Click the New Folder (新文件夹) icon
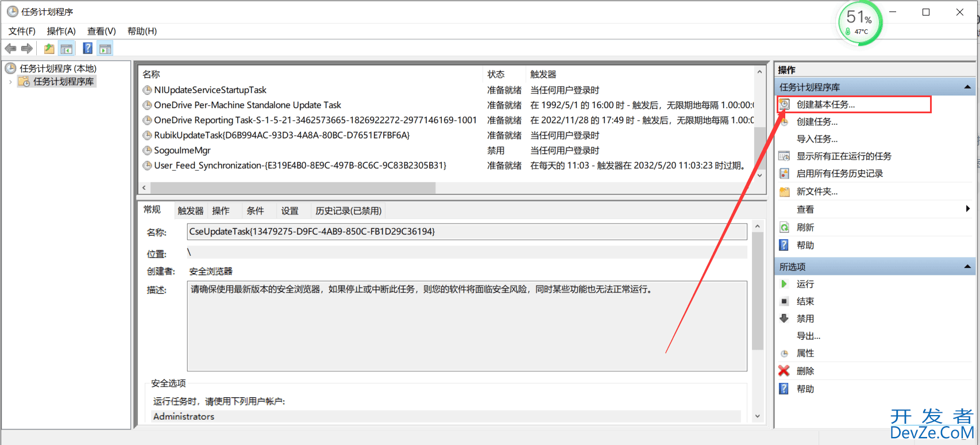Screen dimensions: 980x445 click(x=784, y=191)
